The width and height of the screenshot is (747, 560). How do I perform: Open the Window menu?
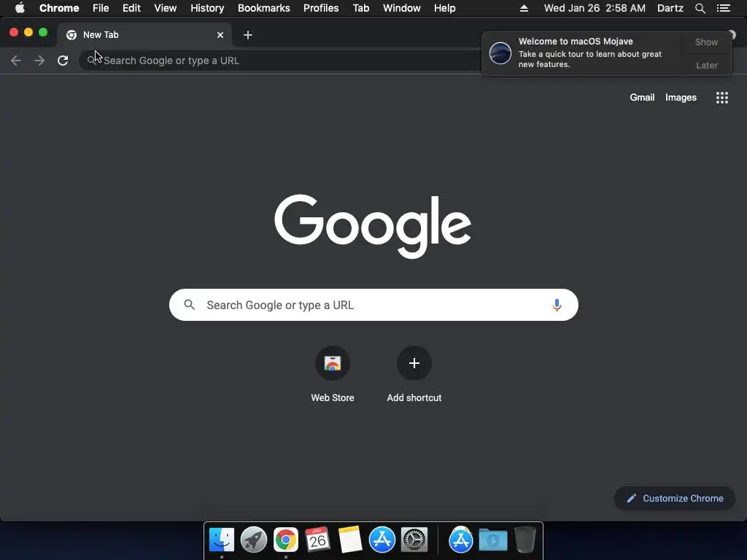(x=402, y=8)
